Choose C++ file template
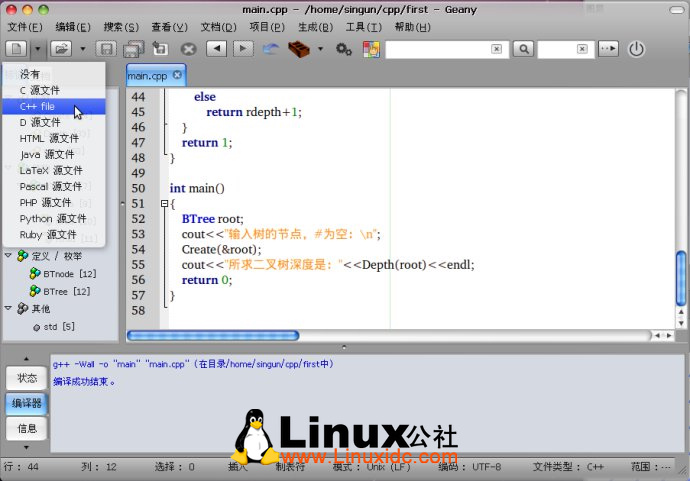The height and width of the screenshot is (481, 690). pos(54,106)
